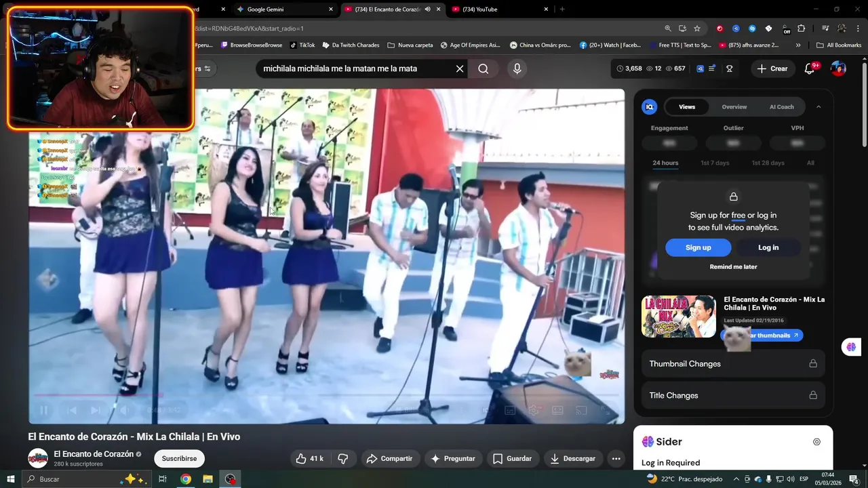Open the vidIQ list icon in stats bar
The height and width of the screenshot is (488, 868).
712,68
